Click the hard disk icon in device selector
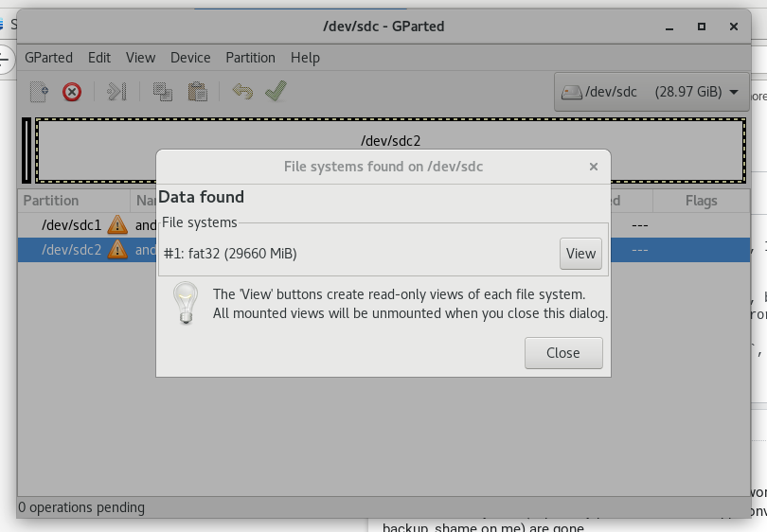767x532 pixels. click(x=571, y=92)
